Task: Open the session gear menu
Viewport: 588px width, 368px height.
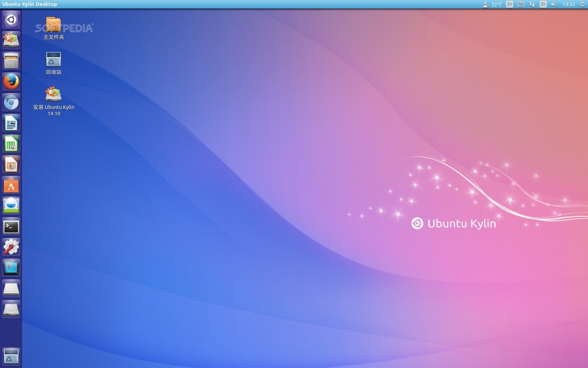Action: (582, 4)
